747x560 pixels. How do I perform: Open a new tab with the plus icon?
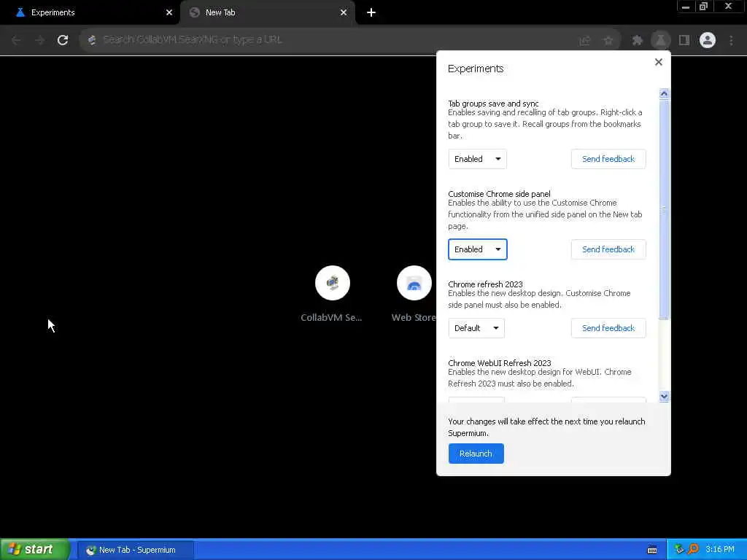371,12
